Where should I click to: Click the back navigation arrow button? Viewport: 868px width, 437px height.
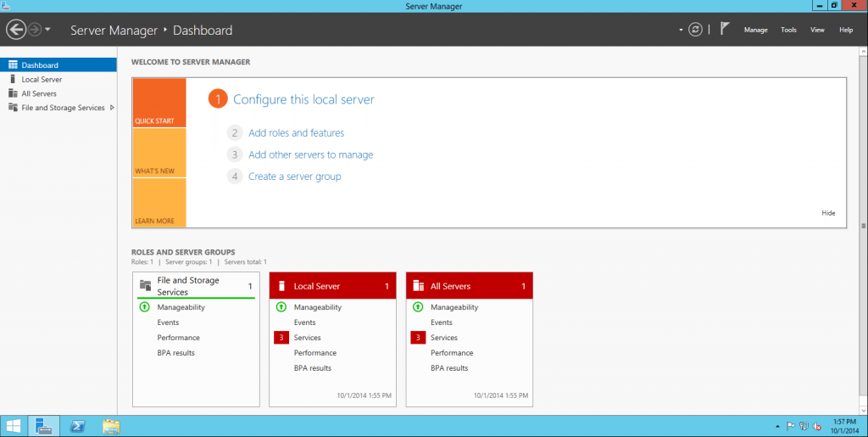pos(16,30)
